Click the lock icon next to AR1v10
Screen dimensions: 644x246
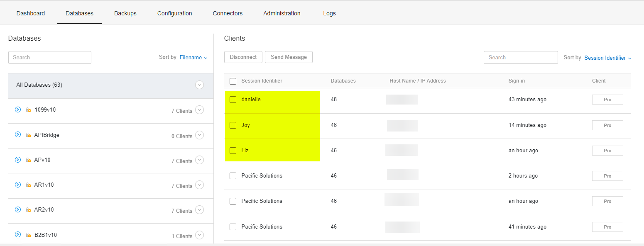point(28,185)
